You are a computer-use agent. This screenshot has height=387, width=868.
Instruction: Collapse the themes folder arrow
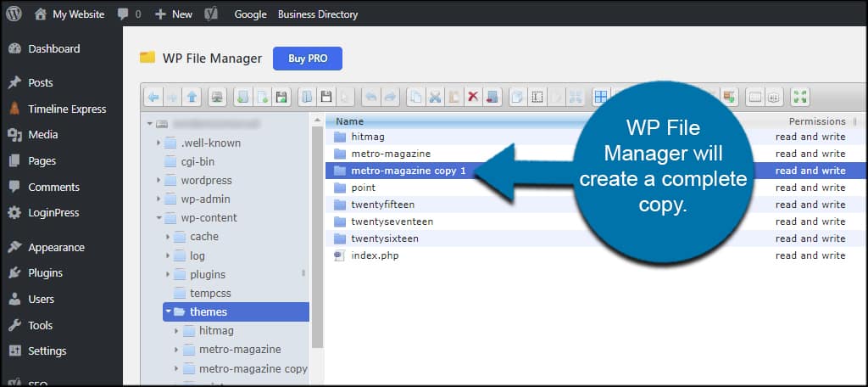[x=168, y=311]
